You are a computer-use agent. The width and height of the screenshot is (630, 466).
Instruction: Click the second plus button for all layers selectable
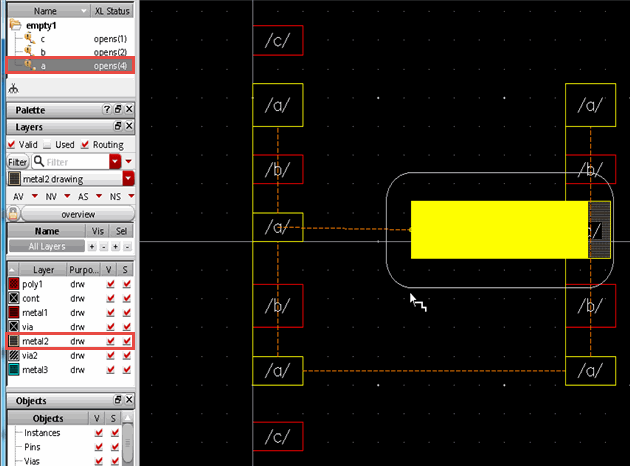[116, 247]
